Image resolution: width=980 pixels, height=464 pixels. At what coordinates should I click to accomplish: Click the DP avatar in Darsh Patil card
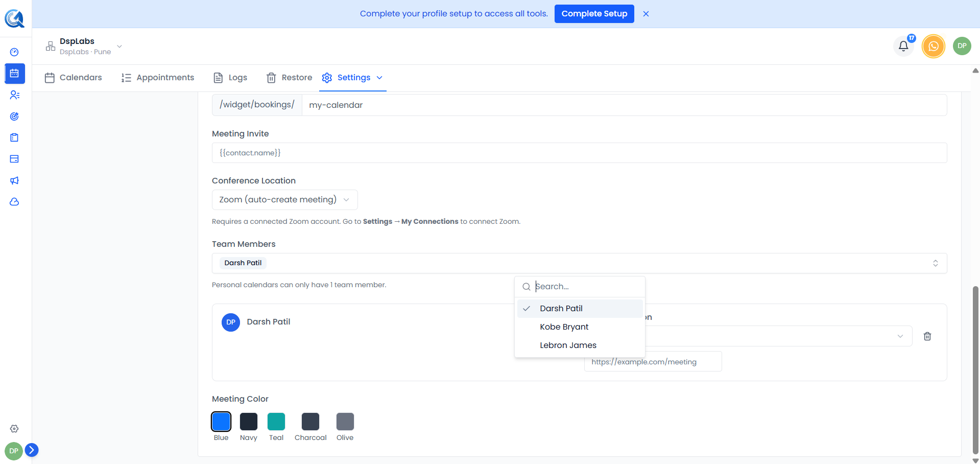tap(231, 322)
